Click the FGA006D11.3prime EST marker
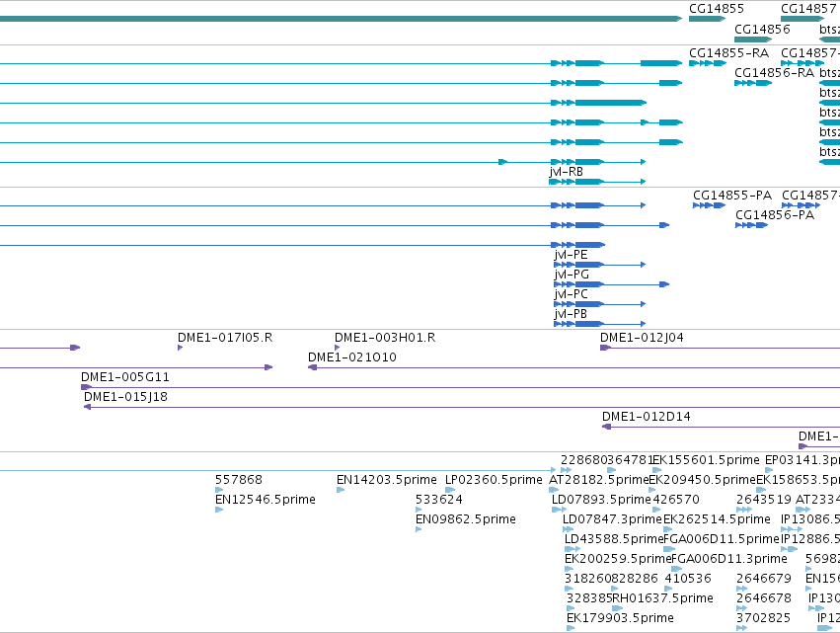The image size is (840, 633). pyautogui.click(x=677, y=569)
